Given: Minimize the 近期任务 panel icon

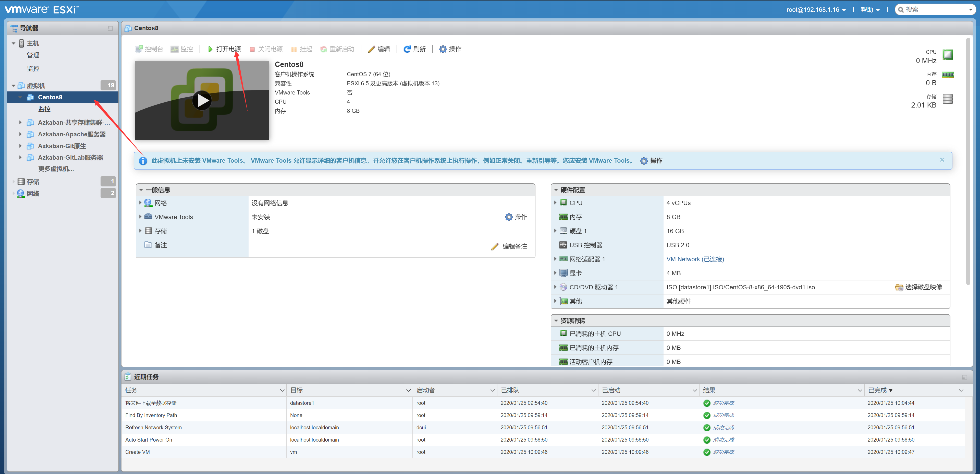Looking at the screenshot, I should [964, 377].
